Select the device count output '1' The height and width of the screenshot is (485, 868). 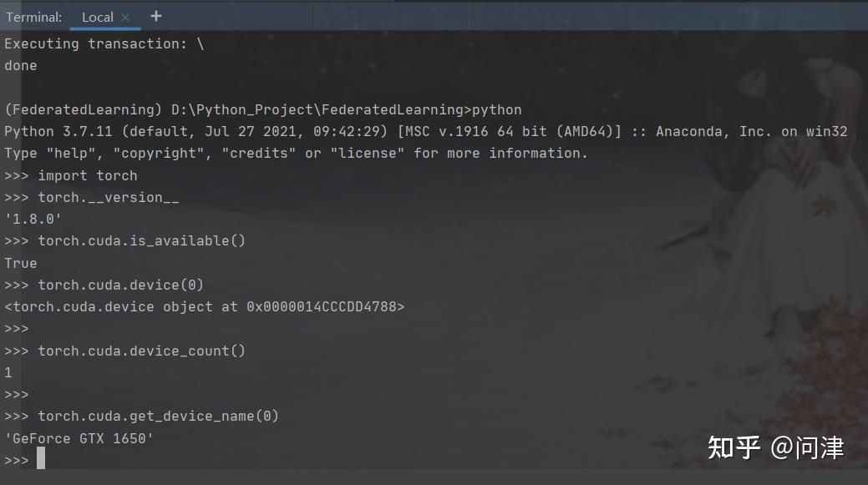(x=8, y=372)
